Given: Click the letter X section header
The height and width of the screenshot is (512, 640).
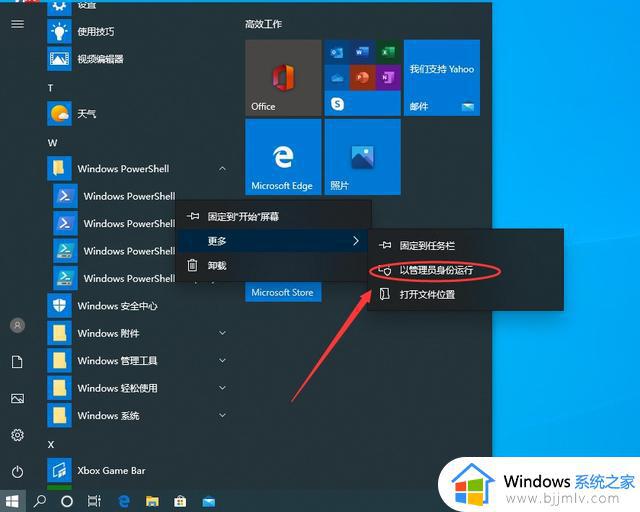Looking at the screenshot, I should pos(51,445).
